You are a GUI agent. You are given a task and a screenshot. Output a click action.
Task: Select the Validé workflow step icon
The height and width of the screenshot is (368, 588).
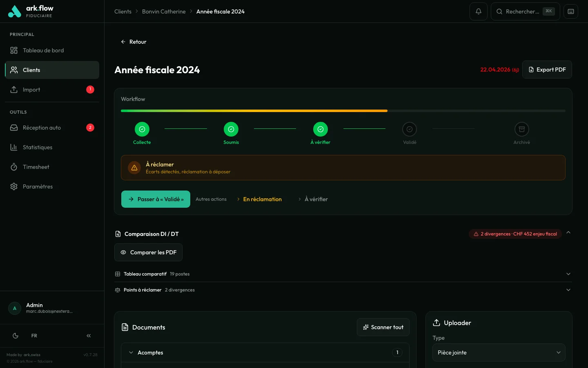pyautogui.click(x=409, y=129)
